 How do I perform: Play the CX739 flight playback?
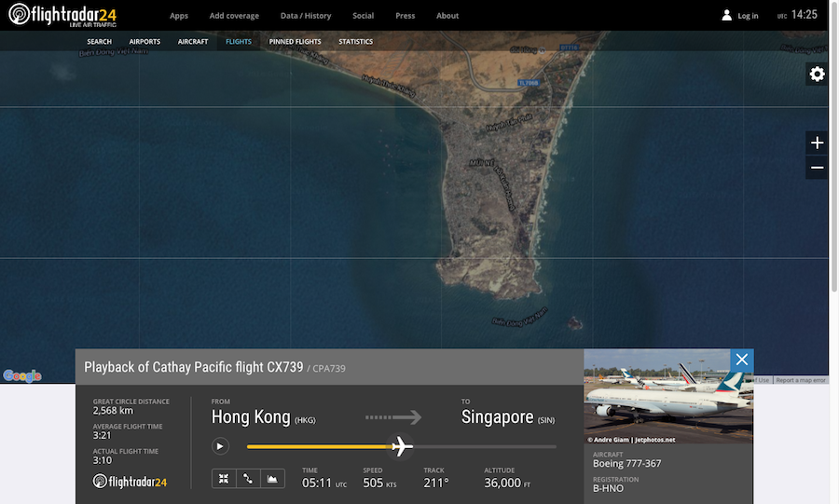tap(220, 446)
